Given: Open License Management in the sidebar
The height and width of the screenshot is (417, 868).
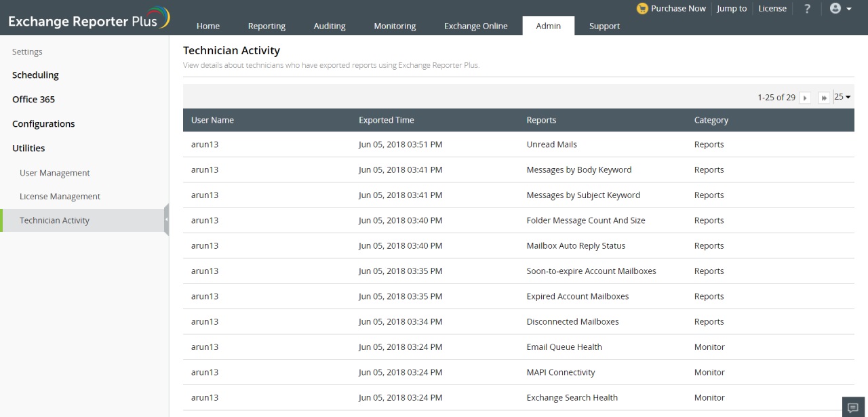Looking at the screenshot, I should click(60, 197).
